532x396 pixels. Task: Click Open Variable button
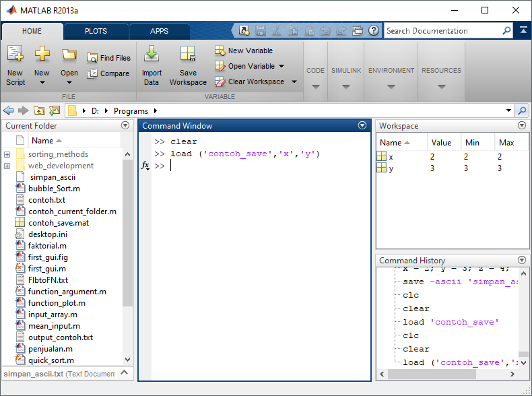coord(245,66)
